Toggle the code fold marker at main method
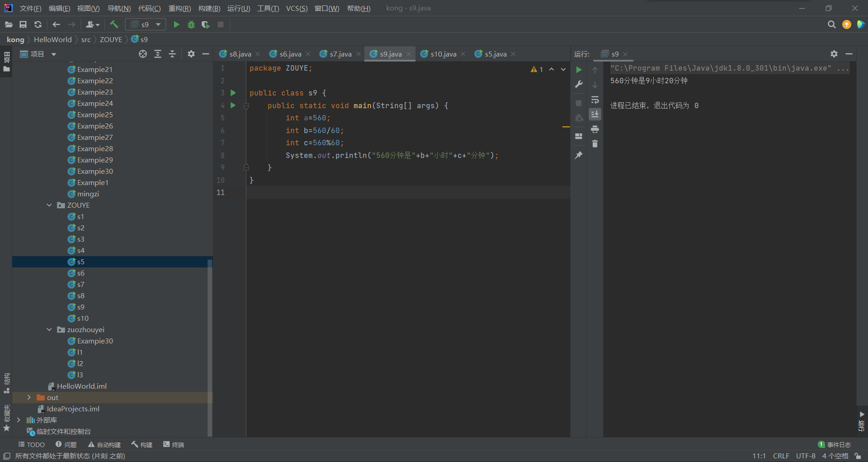This screenshot has width=868, height=462. click(246, 106)
